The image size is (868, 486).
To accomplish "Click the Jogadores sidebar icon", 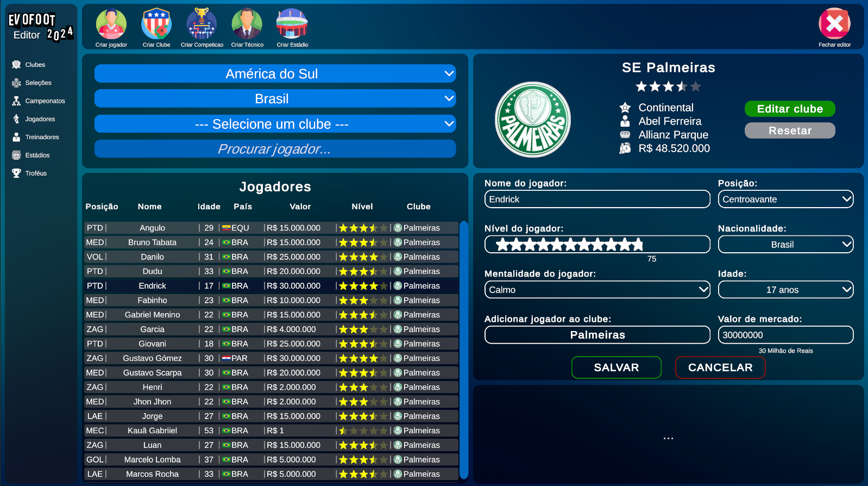I will pos(16,119).
